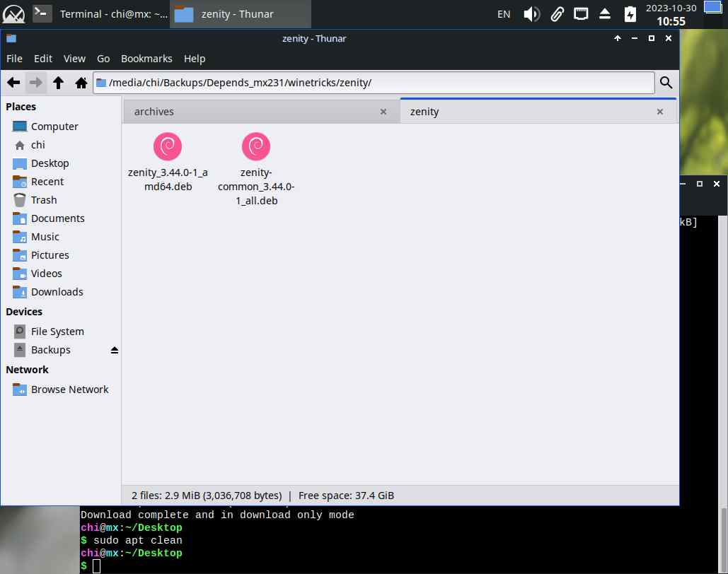Image resolution: width=728 pixels, height=574 pixels.
Task: Go up to the parent folder
Action: click(59, 83)
